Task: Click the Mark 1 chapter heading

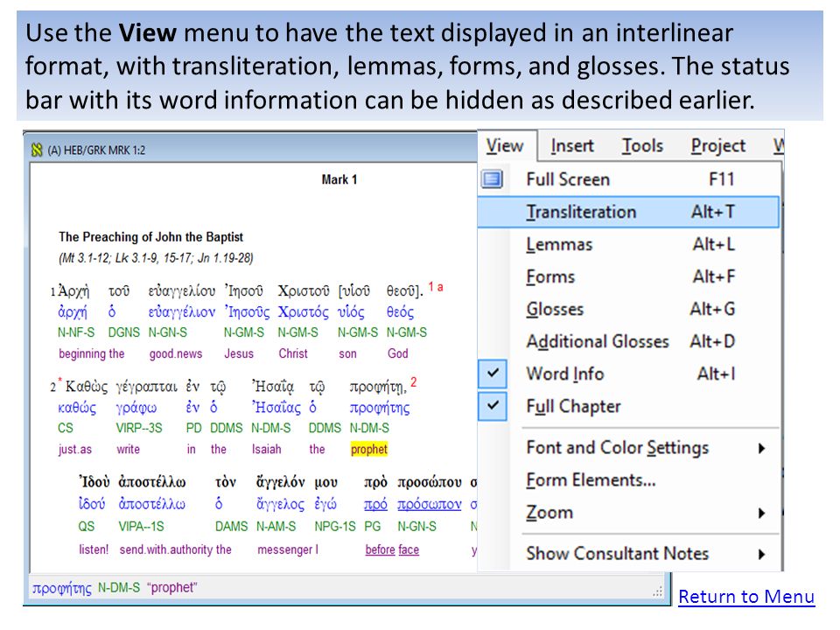Action: 339,179
